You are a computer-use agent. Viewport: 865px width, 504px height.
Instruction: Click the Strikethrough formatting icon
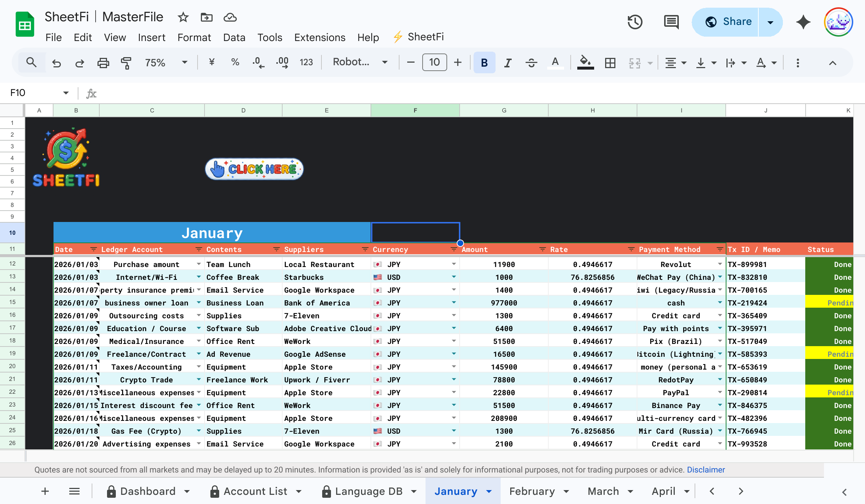click(531, 63)
